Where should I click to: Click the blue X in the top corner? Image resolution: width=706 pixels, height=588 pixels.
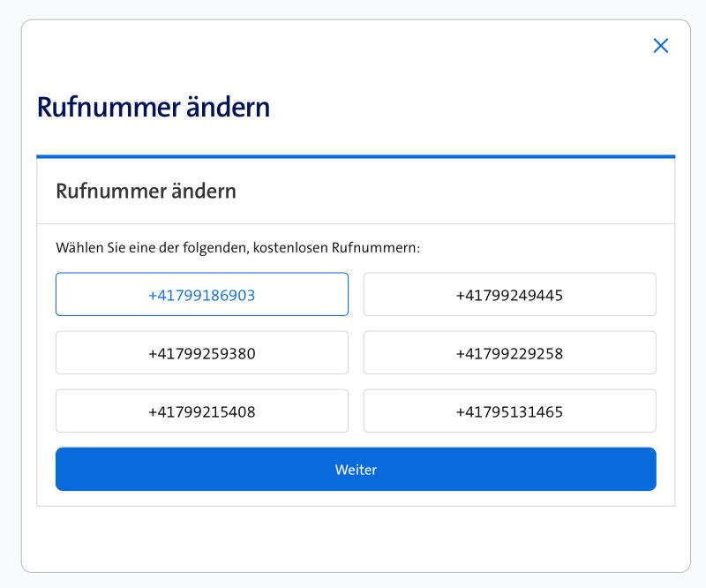(x=660, y=46)
